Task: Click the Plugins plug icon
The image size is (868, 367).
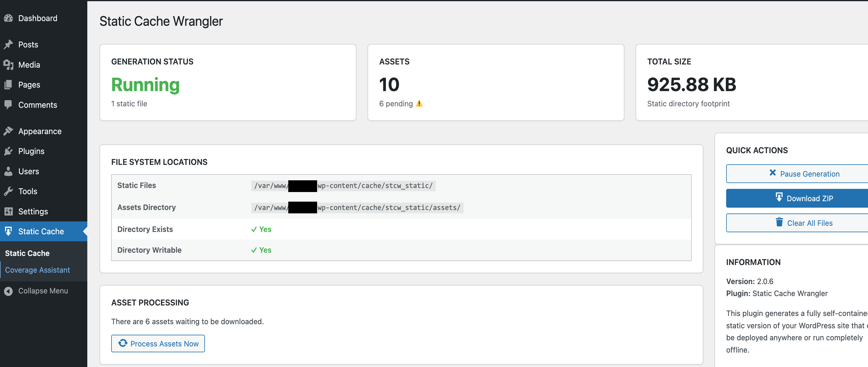Action: point(9,151)
